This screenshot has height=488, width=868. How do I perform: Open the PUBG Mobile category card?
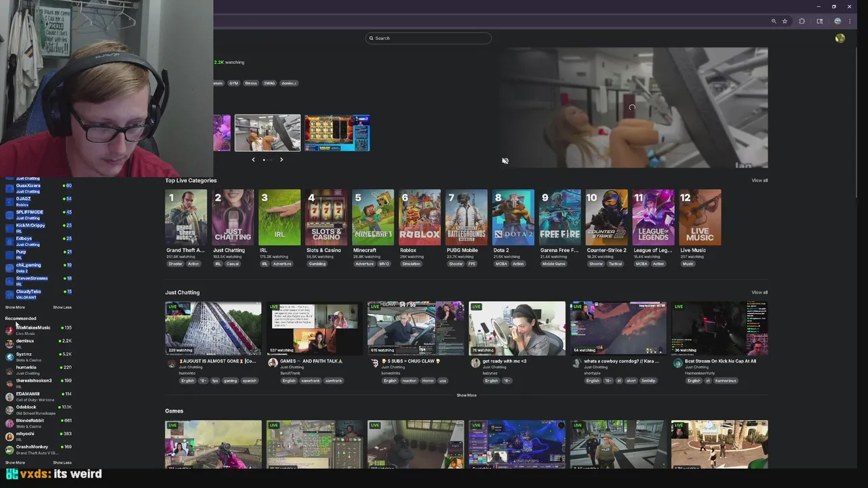click(467, 218)
